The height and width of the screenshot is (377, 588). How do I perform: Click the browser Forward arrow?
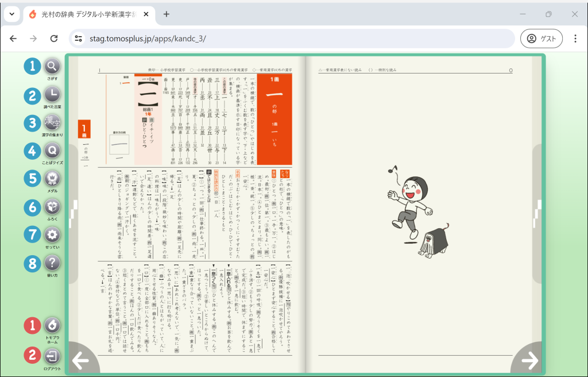click(x=33, y=39)
